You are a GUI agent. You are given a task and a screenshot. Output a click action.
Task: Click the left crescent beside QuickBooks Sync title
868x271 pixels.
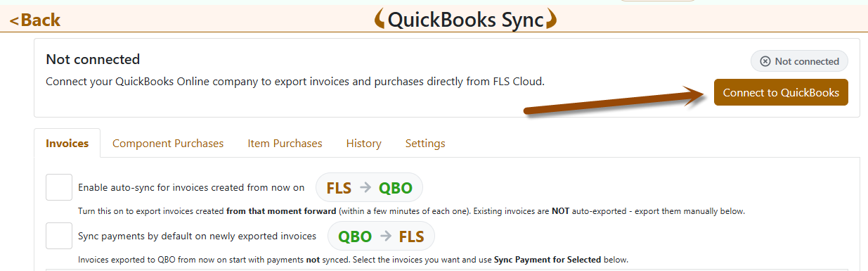coord(380,20)
